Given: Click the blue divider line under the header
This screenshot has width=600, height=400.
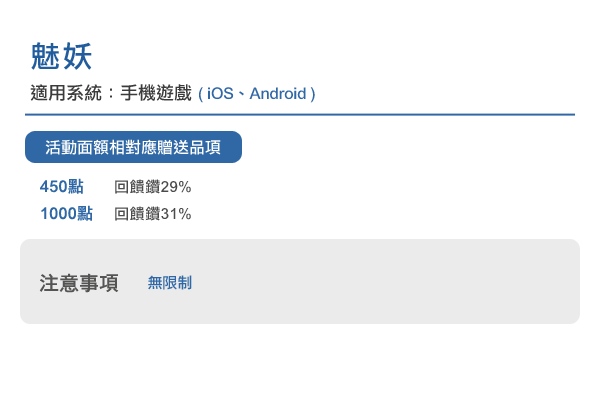Looking at the screenshot, I should 300,114.
